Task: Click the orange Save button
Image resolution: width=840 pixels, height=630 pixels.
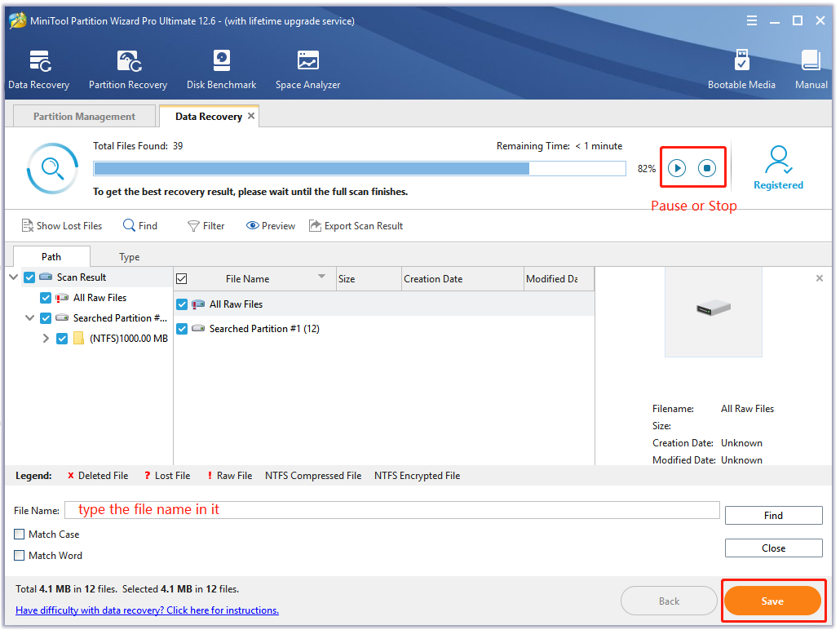Action: (x=772, y=601)
